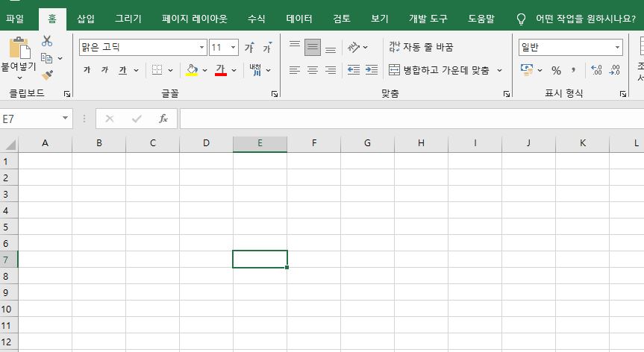Viewport: 644px width, 352px height.
Task: Open 맞춤 group dialog launcher
Action: (x=507, y=94)
